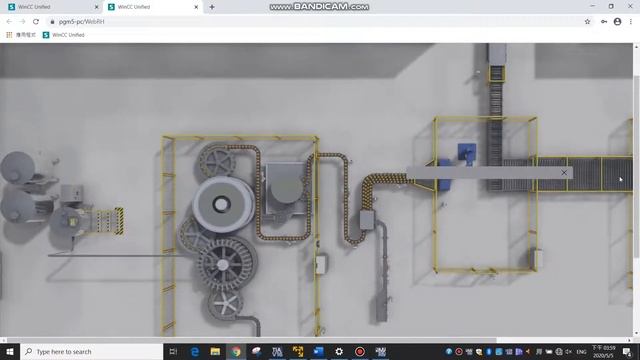Launch Microsoft Edge from taskbar

[195, 351]
